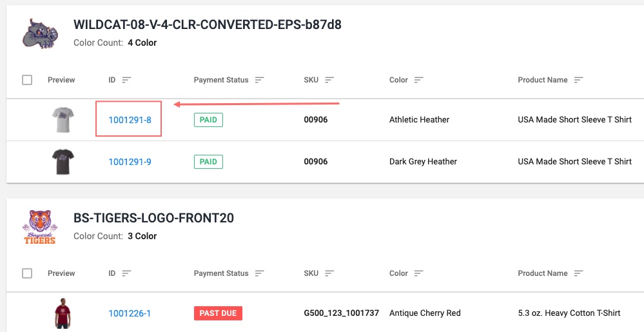Check select-all box in Wildcat table header

[x=27, y=80]
